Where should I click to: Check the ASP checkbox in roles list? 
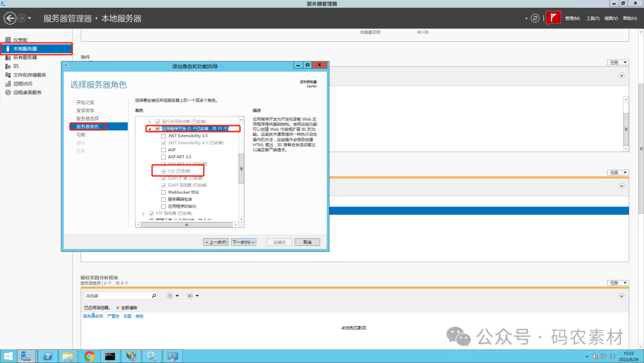[x=163, y=150]
